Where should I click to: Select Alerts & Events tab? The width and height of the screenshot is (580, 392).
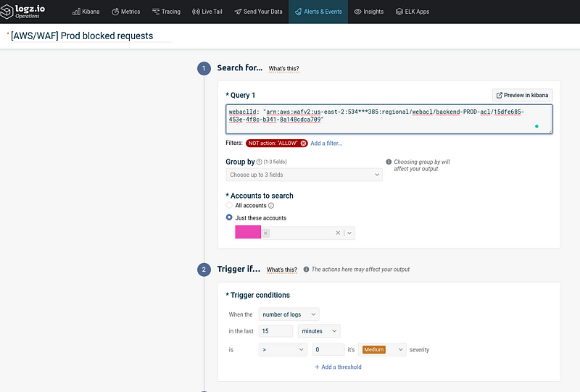[318, 12]
